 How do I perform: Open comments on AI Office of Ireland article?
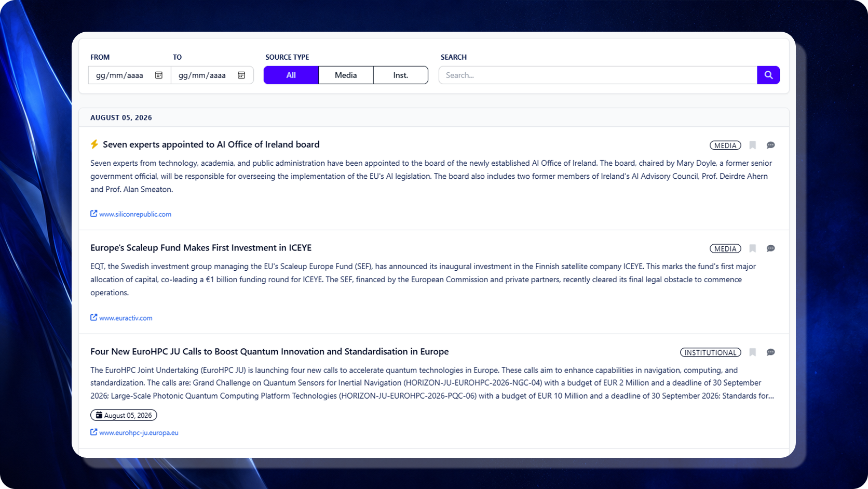coord(771,146)
